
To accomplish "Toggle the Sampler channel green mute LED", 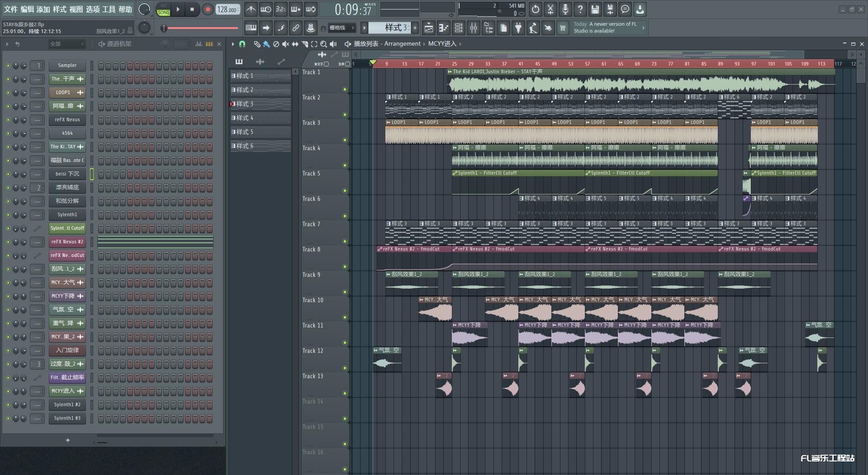I will [8, 66].
